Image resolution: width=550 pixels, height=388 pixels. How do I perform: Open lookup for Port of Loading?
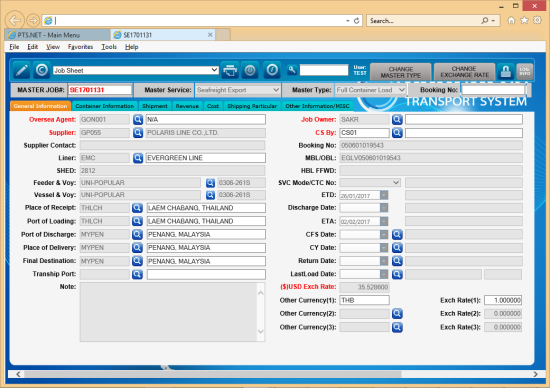tap(137, 221)
